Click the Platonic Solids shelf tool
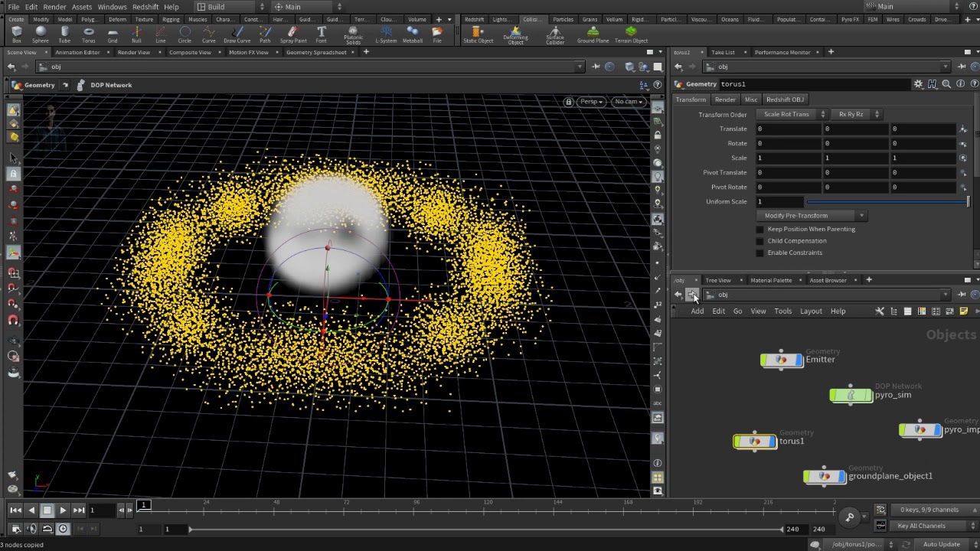The width and height of the screenshot is (980, 551). point(353,35)
